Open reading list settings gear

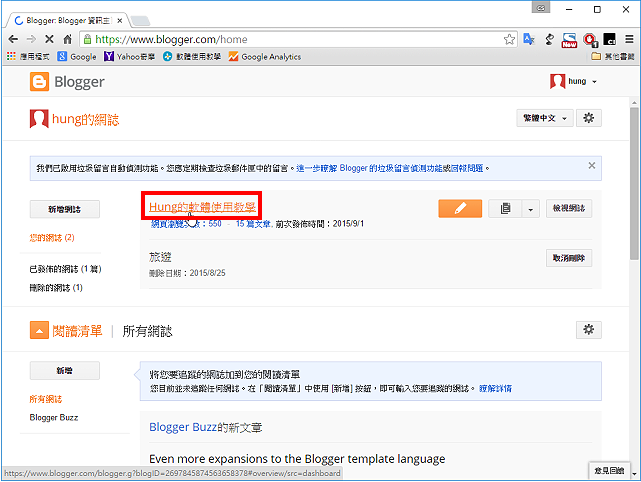589,330
